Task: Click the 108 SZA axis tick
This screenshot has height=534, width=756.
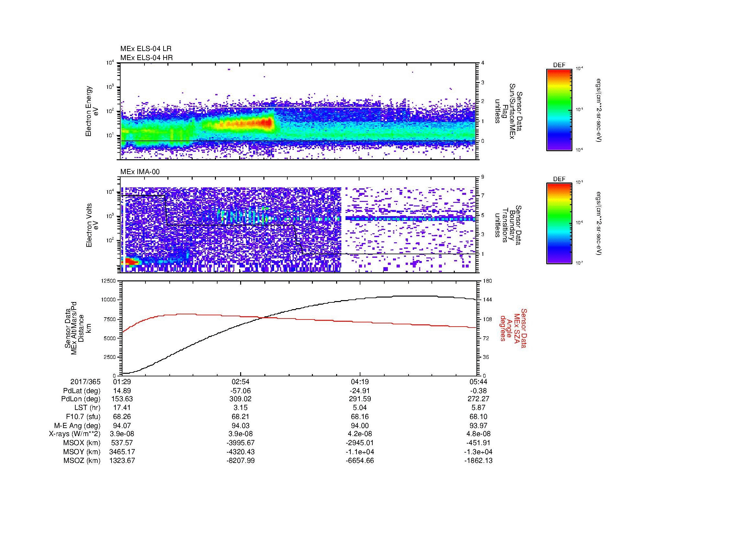Action: pos(487,319)
